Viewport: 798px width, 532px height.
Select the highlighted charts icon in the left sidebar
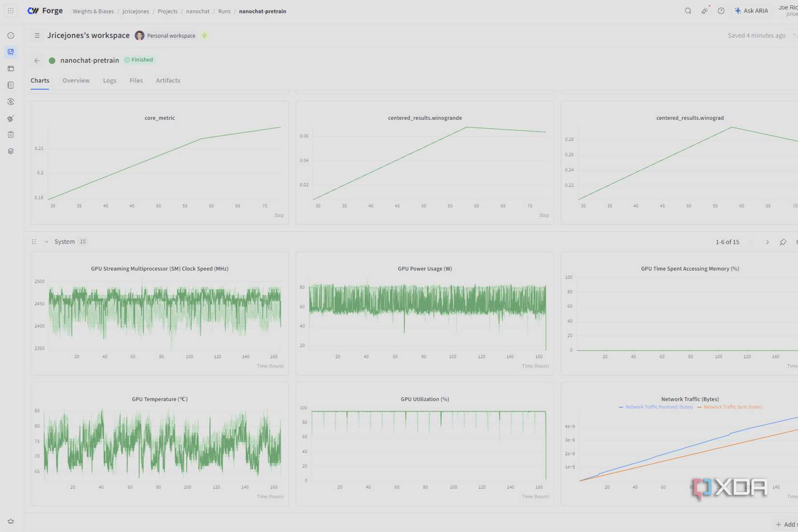click(11, 52)
